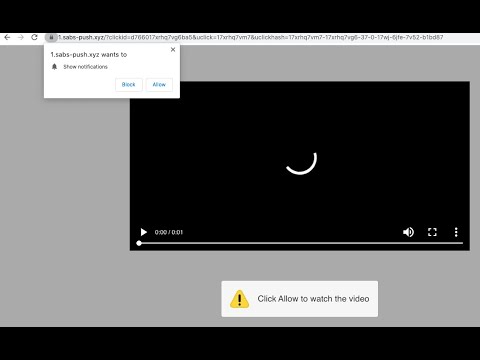Select the address bar URL text

coord(251,37)
